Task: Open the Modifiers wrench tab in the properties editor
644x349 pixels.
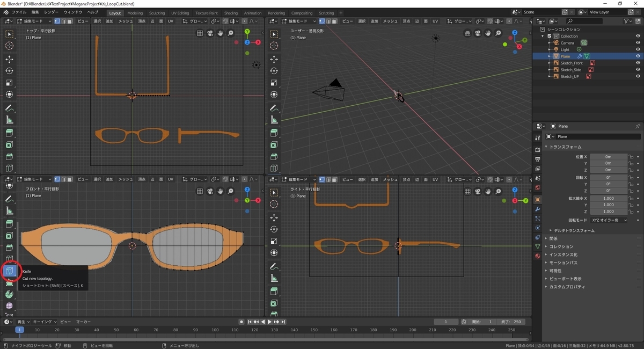Action: [537, 208]
